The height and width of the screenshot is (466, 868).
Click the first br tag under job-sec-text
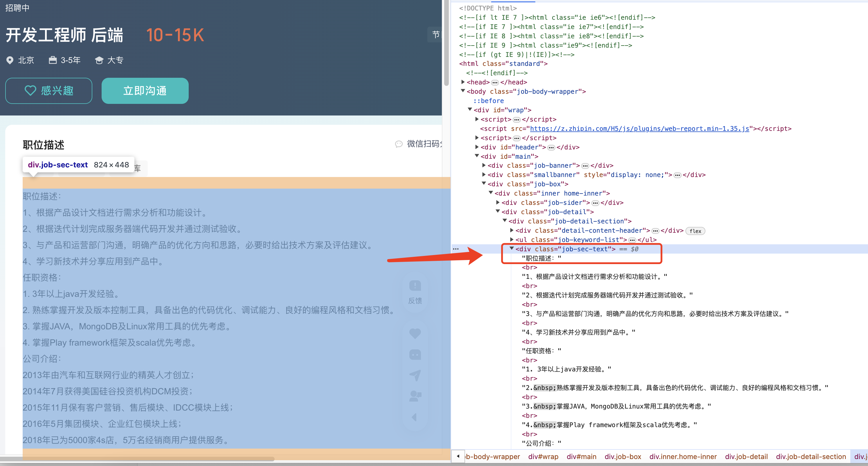529,267
